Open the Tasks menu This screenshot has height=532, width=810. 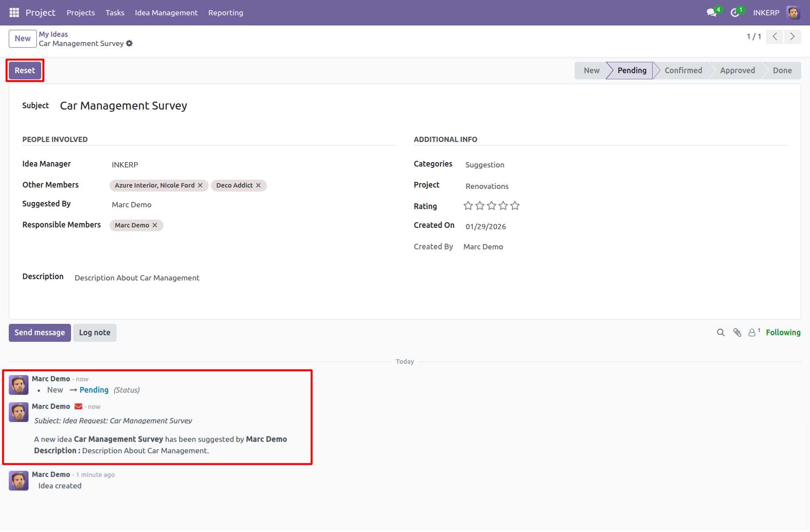[x=115, y=13]
